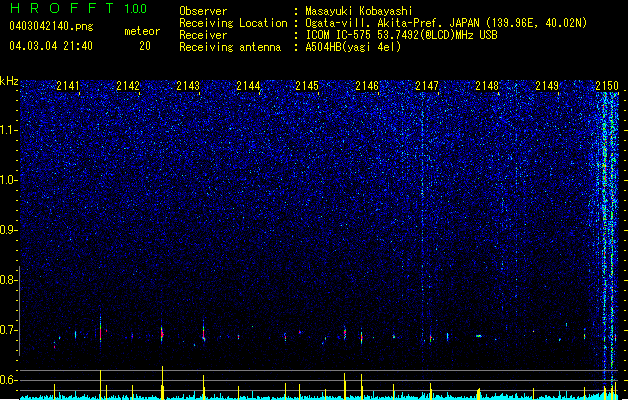Click the 2141 time marker
The width and height of the screenshot is (629, 400).
tap(68, 85)
